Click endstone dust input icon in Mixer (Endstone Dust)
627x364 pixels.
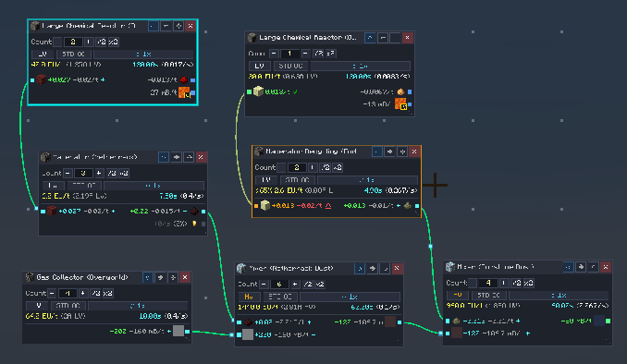pyautogui.click(x=456, y=321)
